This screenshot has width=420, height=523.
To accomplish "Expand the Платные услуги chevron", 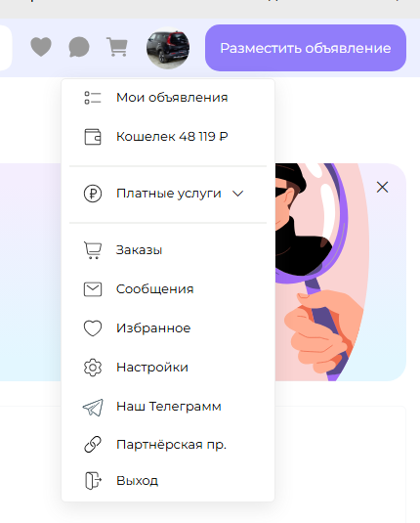I will (237, 194).
